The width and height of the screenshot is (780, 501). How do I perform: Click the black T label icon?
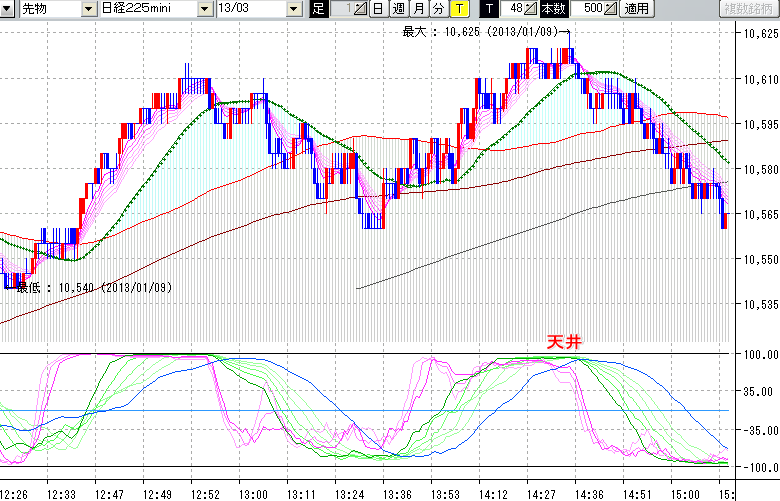coord(488,9)
